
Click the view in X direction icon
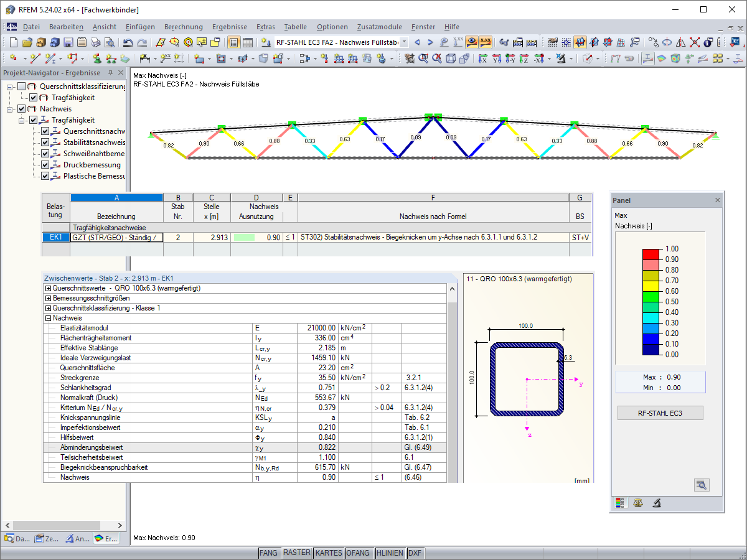coord(482,58)
